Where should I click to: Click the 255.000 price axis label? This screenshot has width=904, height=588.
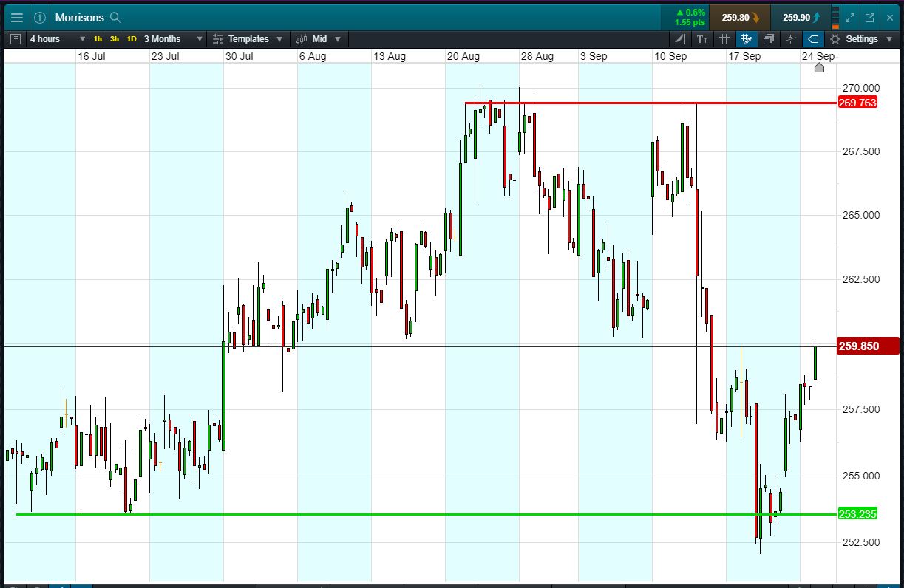[x=860, y=476]
